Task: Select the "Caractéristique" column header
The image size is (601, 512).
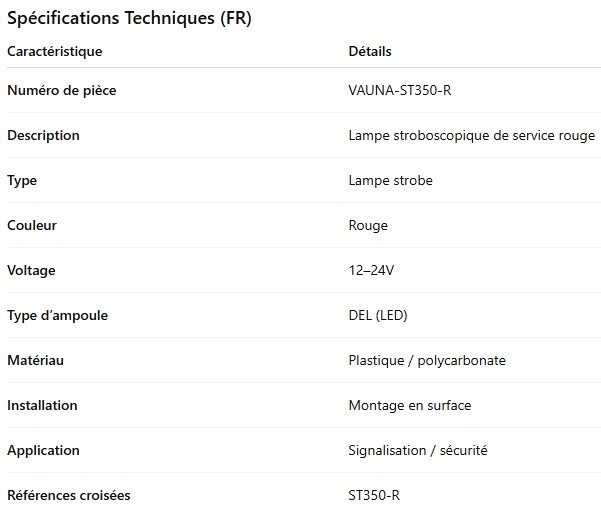Action: click(54, 51)
